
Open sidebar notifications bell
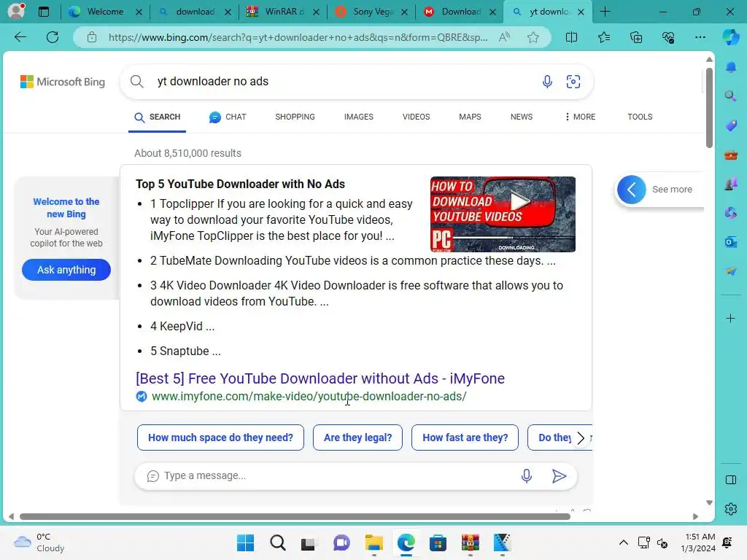click(x=731, y=67)
